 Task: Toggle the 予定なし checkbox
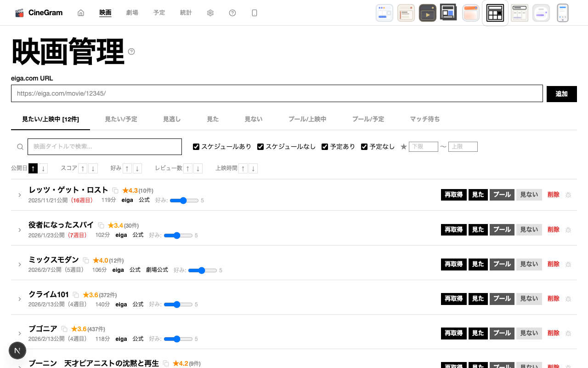[x=364, y=147]
